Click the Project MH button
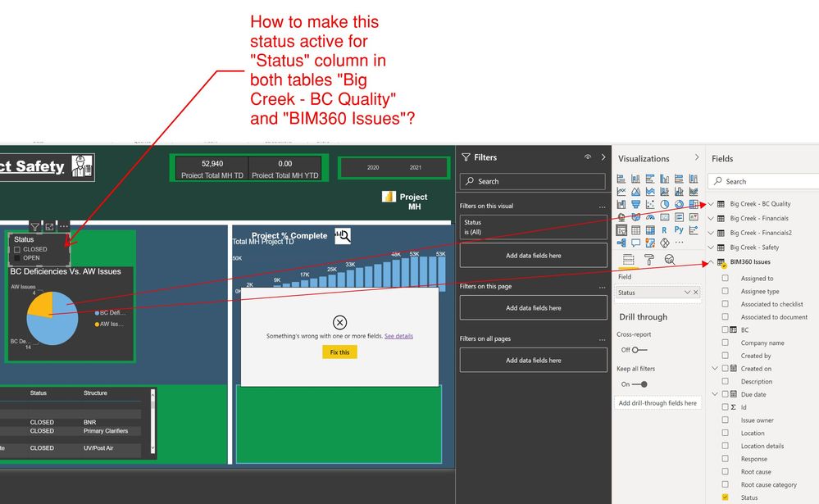Image resolution: width=819 pixels, height=504 pixels. point(405,201)
